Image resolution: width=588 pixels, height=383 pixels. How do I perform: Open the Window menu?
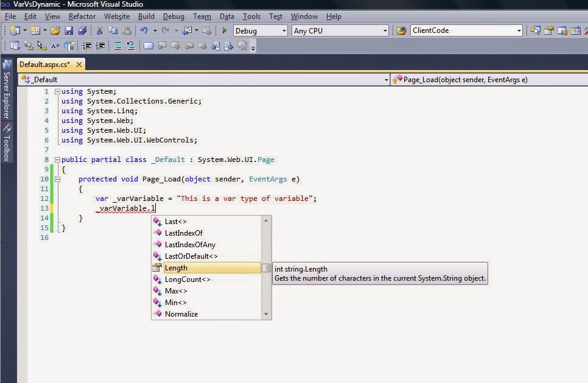[x=304, y=16]
